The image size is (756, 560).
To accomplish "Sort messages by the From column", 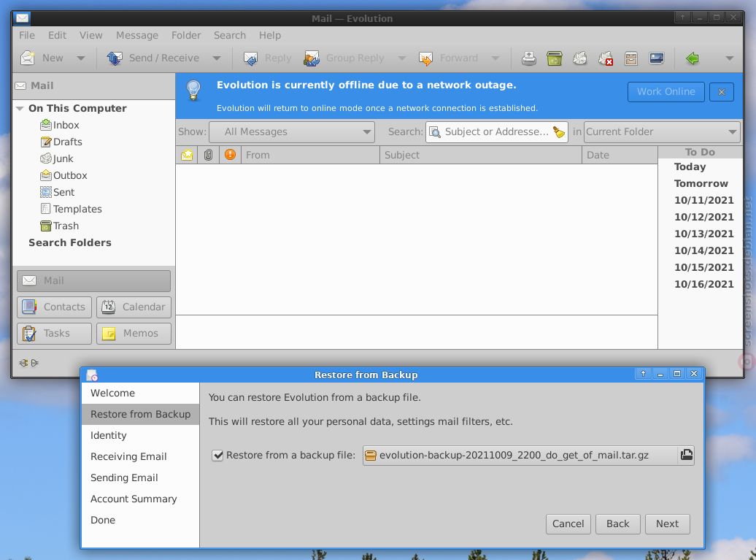I will pyautogui.click(x=310, y=155).
